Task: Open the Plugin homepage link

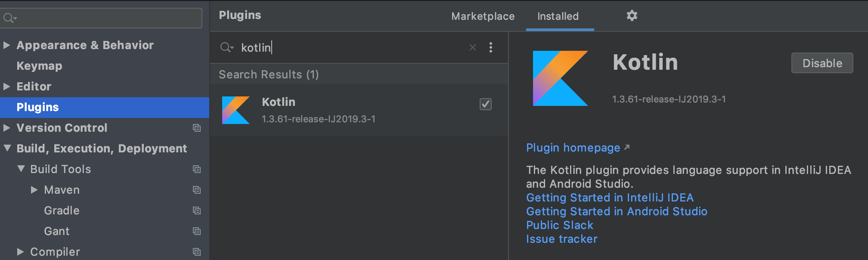Action: (x=573, y=148)
